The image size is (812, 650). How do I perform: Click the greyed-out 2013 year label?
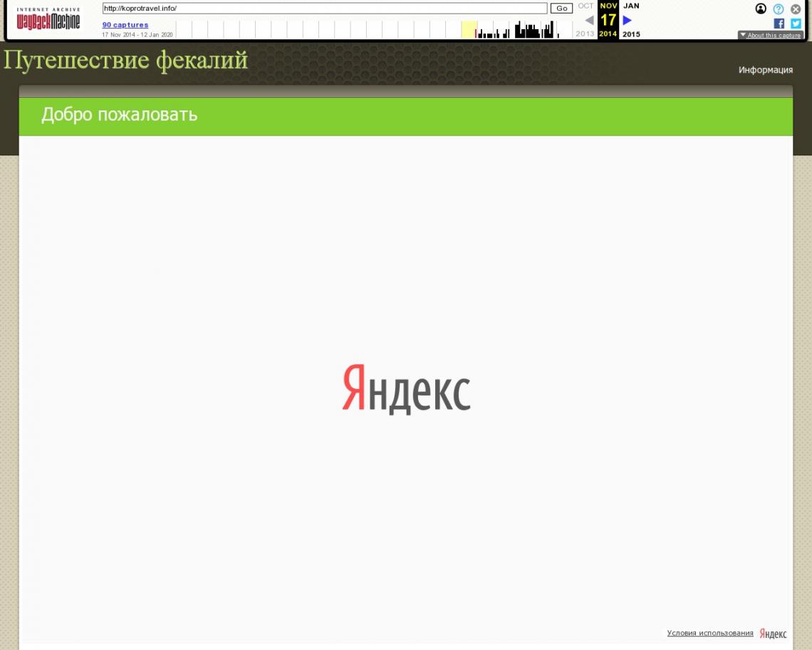pos(585,33)
